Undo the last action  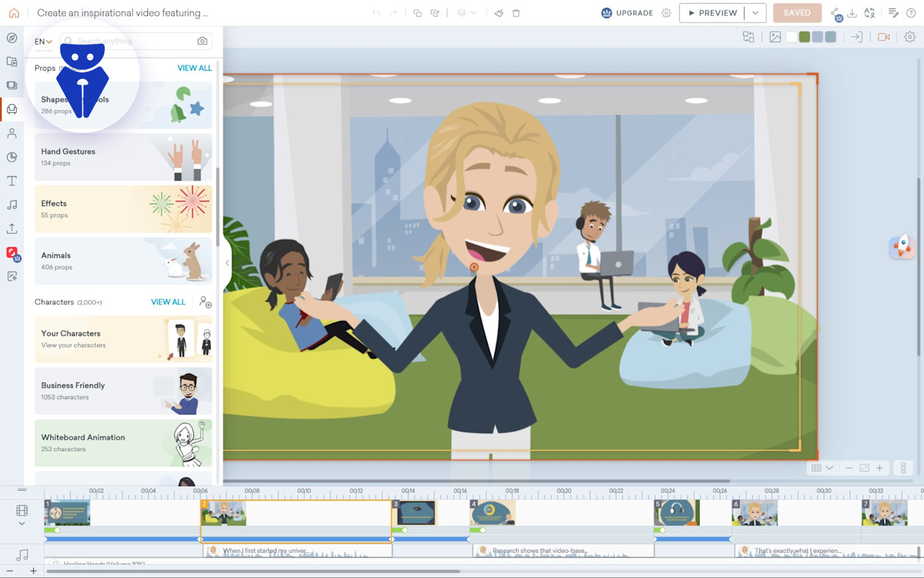[x=376, y=13]
